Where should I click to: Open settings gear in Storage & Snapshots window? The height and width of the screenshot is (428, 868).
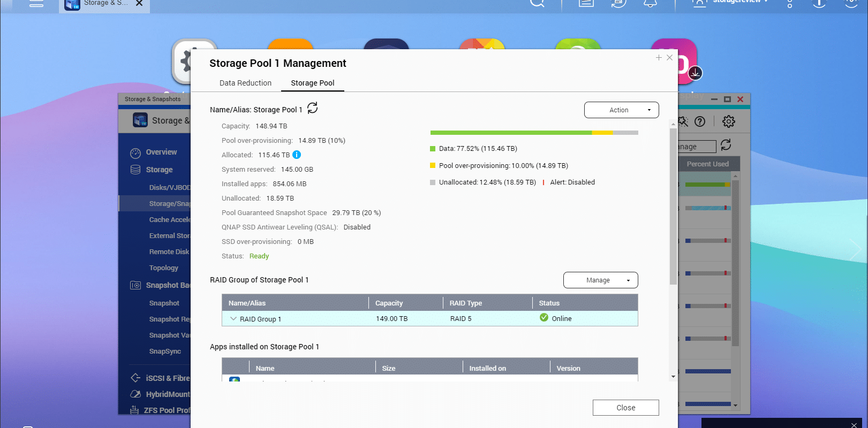(x=729, y=121)
